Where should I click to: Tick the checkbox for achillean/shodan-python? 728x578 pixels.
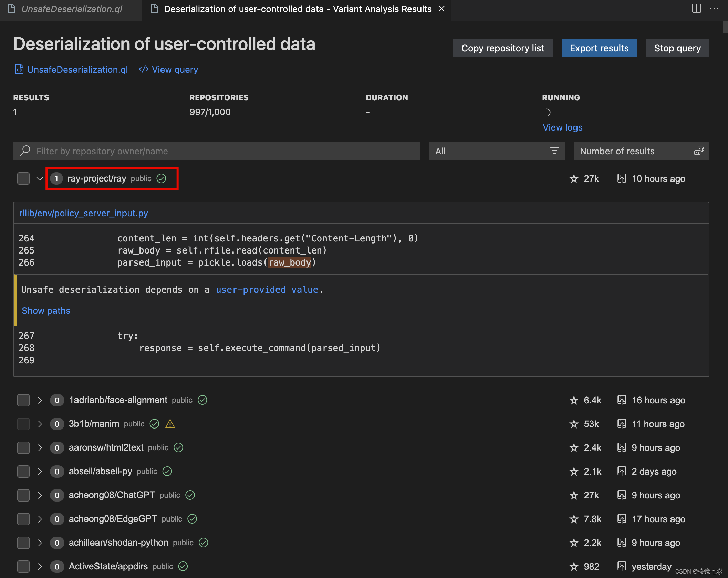tap(23, 543)
